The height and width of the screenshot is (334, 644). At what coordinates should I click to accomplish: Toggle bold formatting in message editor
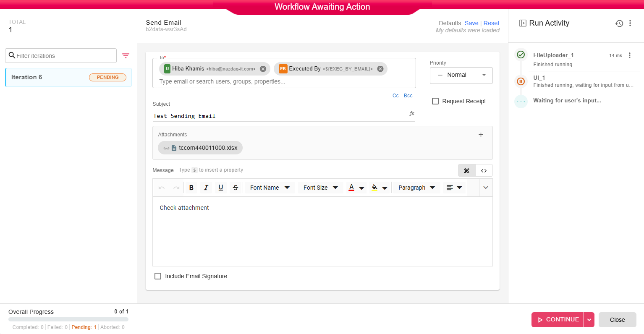[x=191, y=188]
